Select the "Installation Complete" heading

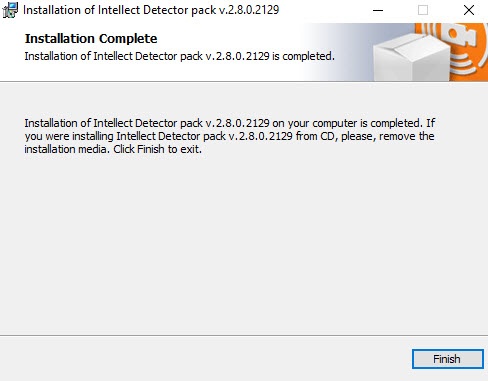91,39
